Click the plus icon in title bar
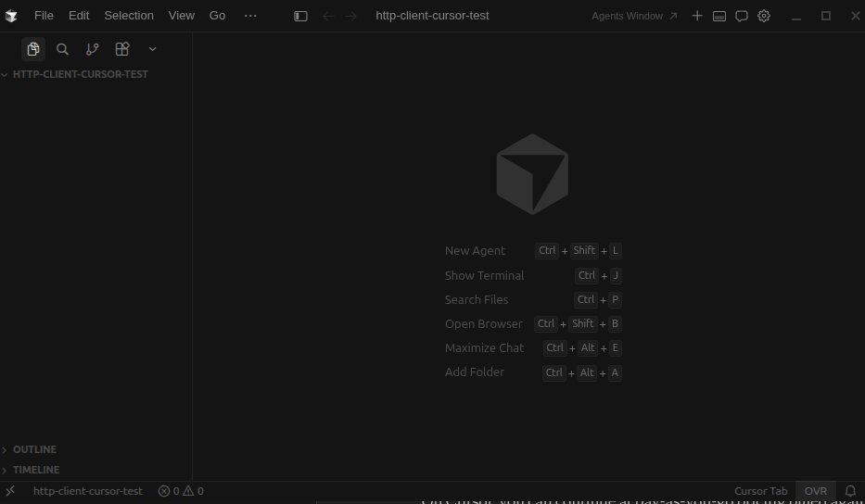The height and width of the screenshot is (504, 865). [x=697, y=16]
